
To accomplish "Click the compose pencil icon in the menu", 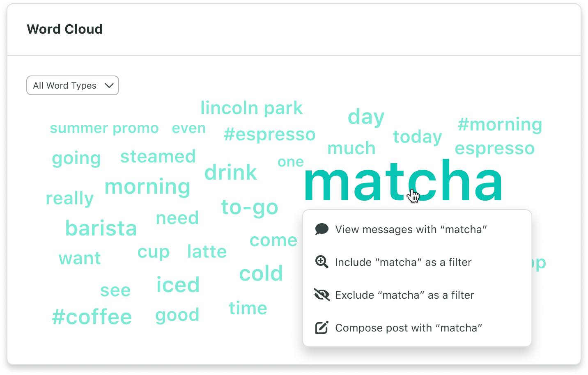I will [x=322, y=327].
